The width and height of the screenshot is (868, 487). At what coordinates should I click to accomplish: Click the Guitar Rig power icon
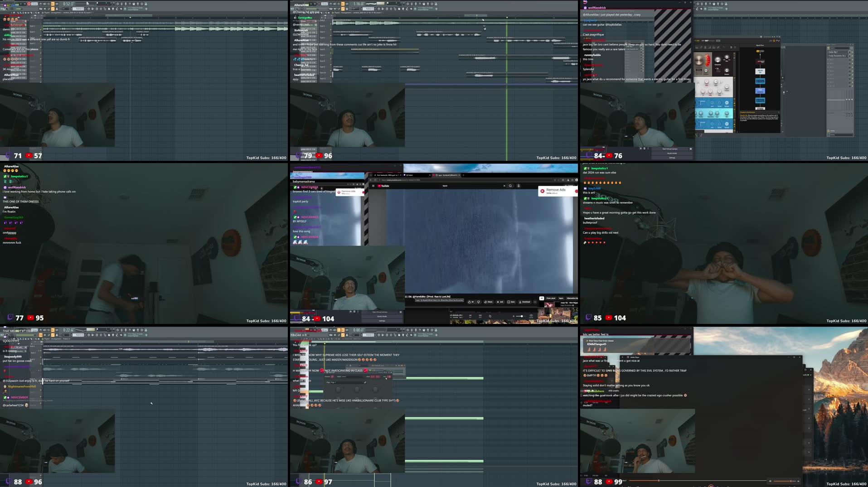(x=774, y=41)
